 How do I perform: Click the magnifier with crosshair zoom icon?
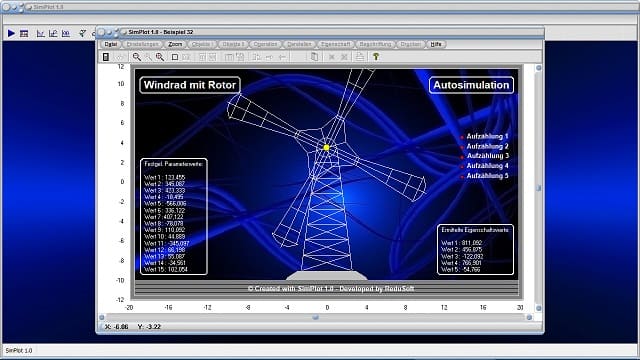[x=160, y=57]
